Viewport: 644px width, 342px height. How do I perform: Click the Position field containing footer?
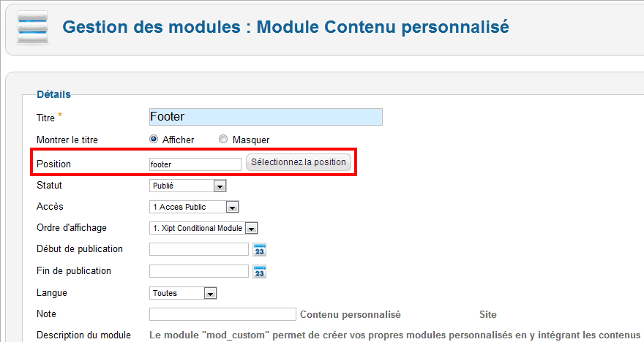point(195,164)
